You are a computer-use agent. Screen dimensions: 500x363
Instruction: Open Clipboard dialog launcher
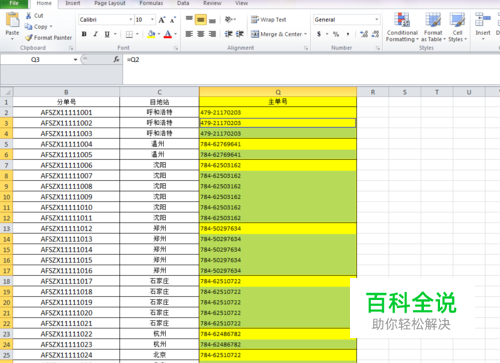click(x=71, y=48)
